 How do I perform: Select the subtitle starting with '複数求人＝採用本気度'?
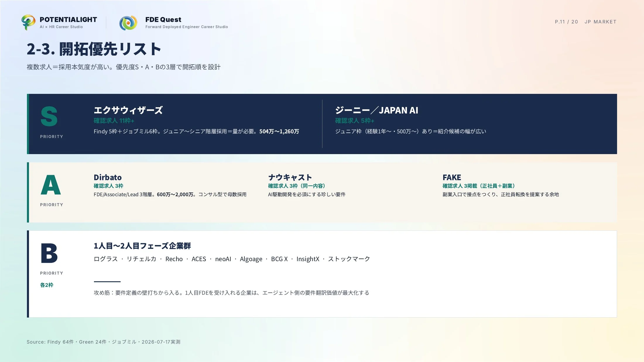[x=124, y=67]
